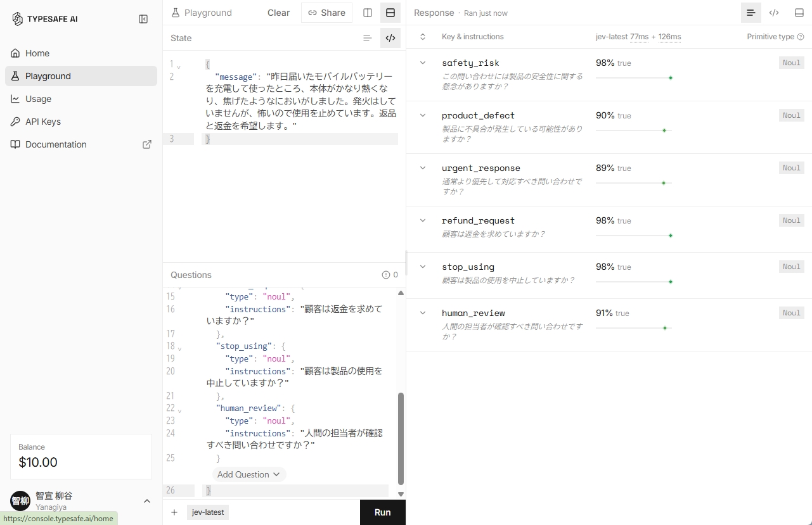
Task: Show response as code view
Action: pos(774,13)
